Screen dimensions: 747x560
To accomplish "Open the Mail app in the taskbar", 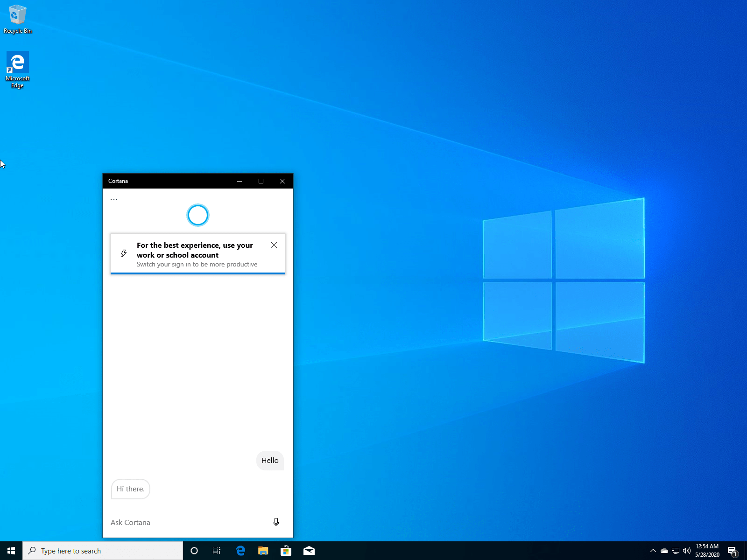I will (x=309, y=551).
